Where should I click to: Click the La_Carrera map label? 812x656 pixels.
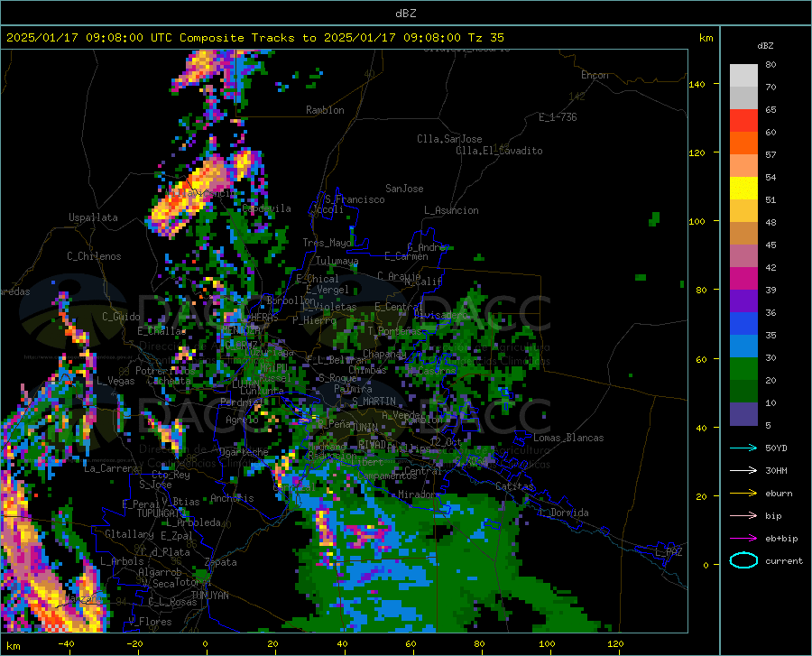pyautogui.click(x=111, y=468)
